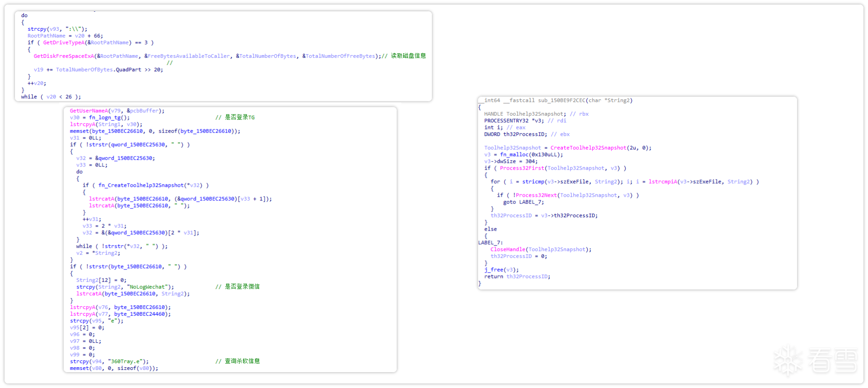The width and height of the screenshot is (868, 388).
Task: Select the line "v32 = &qword_150BEC25630;"
Action: [116, 158]
